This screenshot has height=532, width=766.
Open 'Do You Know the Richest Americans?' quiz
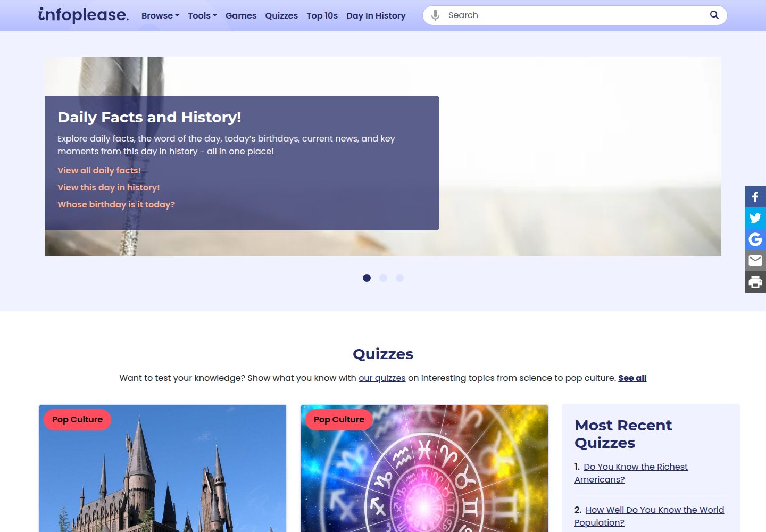click(x=631, y=473)
